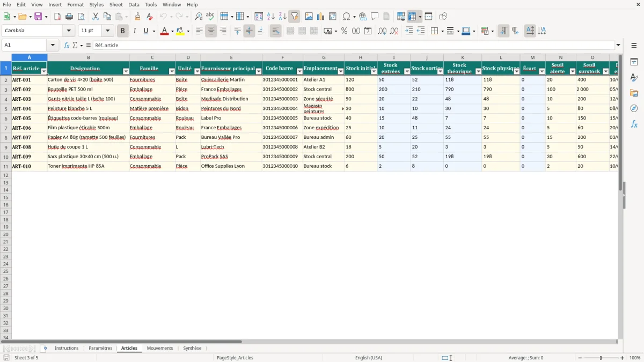Toggle Italic formatting
The height and width of the screenshot is (362, 644).
pos(135,31)
